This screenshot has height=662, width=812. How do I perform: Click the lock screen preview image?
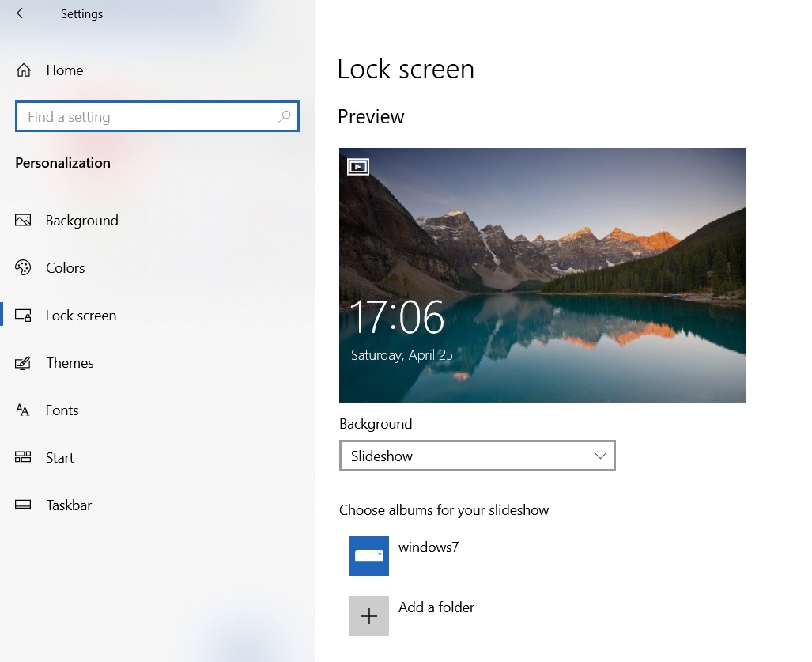tap(542, 275)
